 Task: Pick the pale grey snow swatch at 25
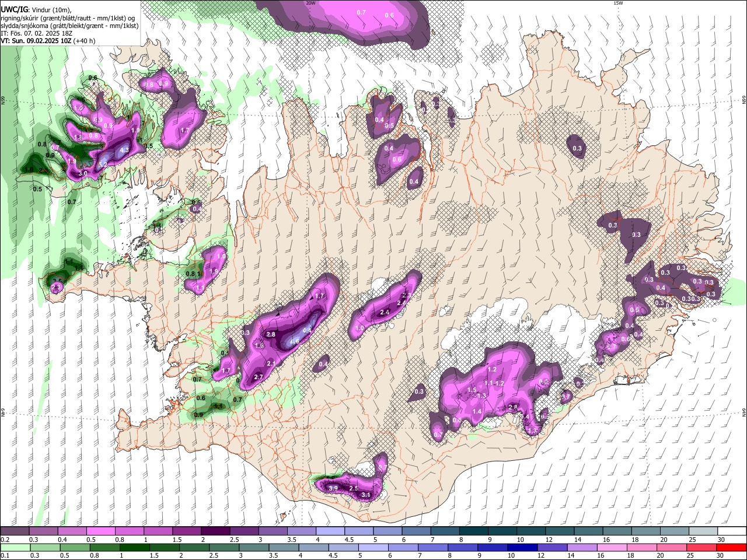703,531
